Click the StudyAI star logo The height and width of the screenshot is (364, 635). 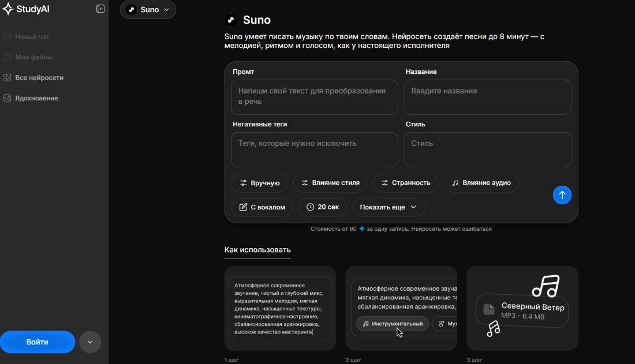point(8,9)
